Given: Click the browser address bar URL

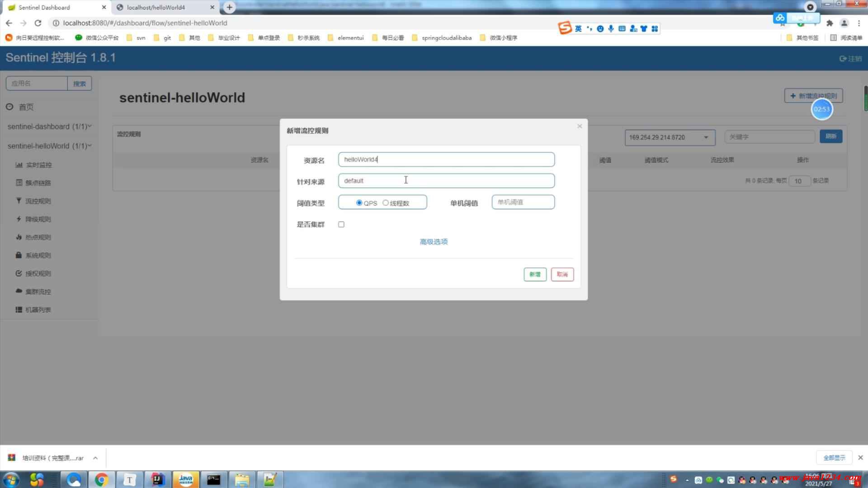Looking at the screenshot, I should [145, 23].
